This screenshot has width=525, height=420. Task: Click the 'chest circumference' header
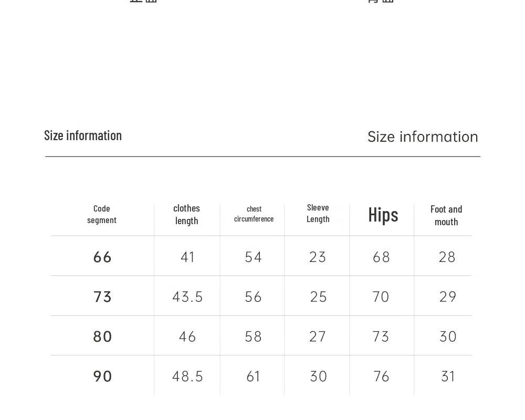254,214
